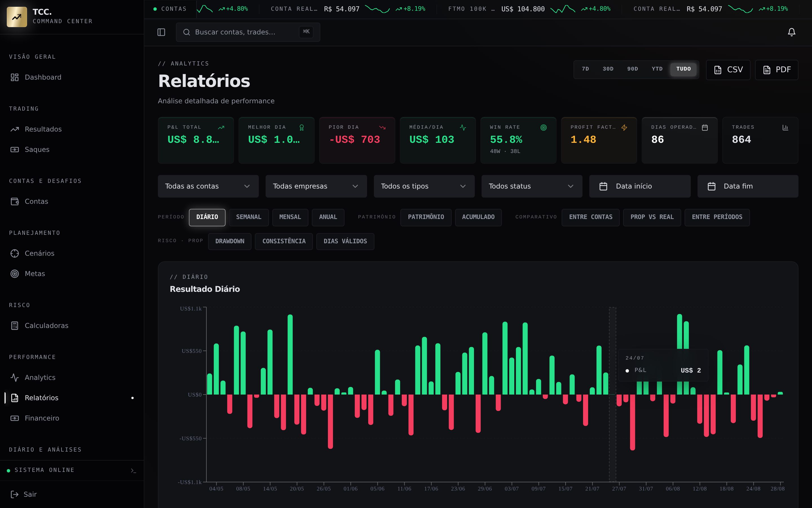Switch period view to SEMANAL
812x508 pixels.
pos(249,217)
